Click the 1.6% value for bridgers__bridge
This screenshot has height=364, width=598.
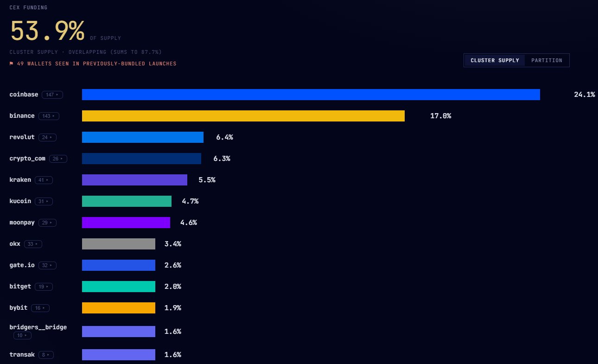(172, 332)
